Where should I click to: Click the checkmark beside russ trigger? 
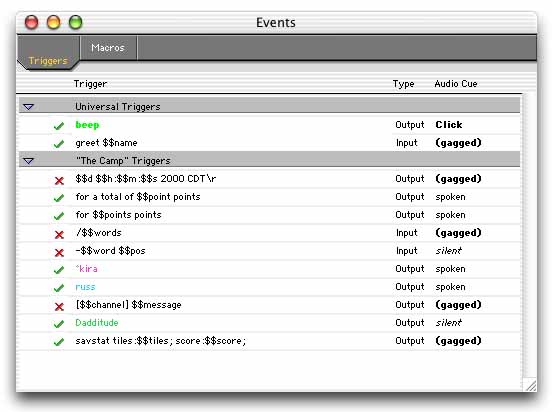pos(59,288)
